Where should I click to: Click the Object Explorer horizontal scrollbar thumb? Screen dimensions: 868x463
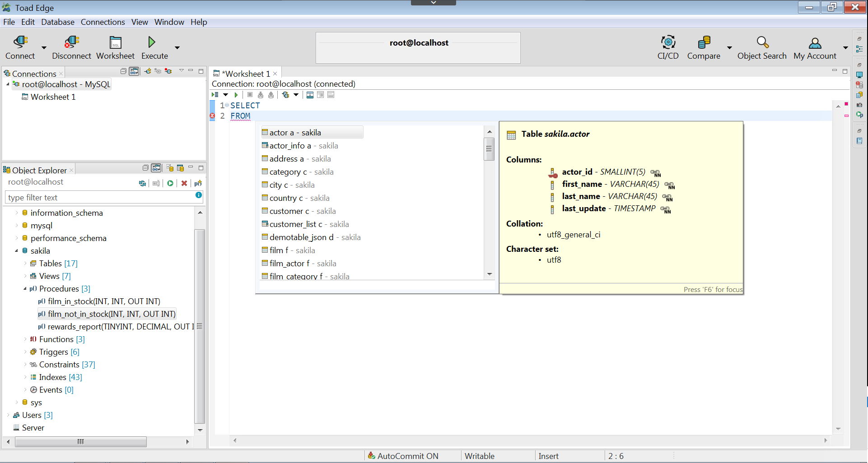(81, 442)
